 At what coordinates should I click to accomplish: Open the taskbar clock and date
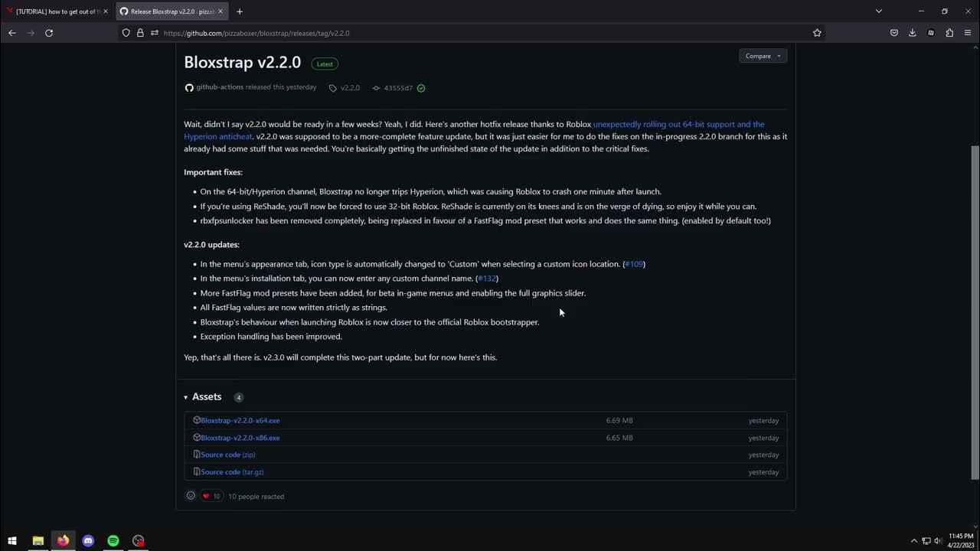point(961,540)
